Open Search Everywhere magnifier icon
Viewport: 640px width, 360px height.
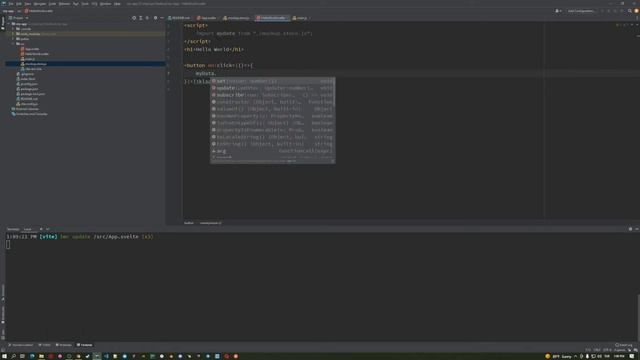coord(629,11)
